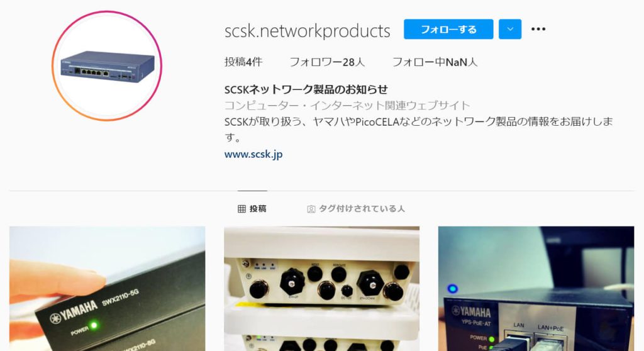This screenshot has width=644, height=351.
Task: Click the コンピューター・インターネット関連ウェブサイト category text
Action: pos(347,106)
